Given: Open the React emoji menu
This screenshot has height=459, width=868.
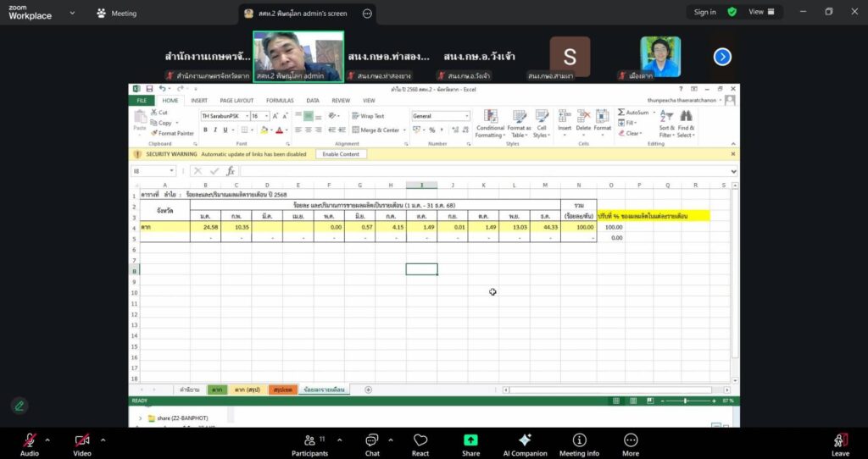Looking at the screenshot, I should tap(420, 440).
